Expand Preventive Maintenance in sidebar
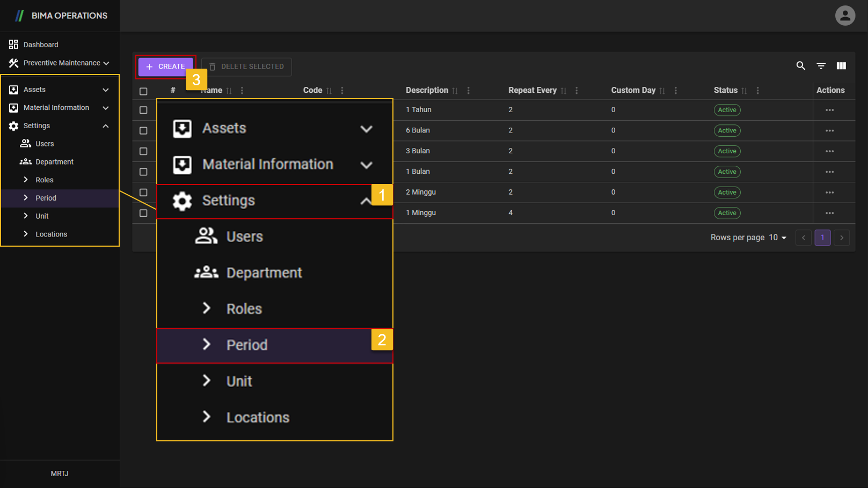This screenshot has height=488, width=868. pos(59,63)
